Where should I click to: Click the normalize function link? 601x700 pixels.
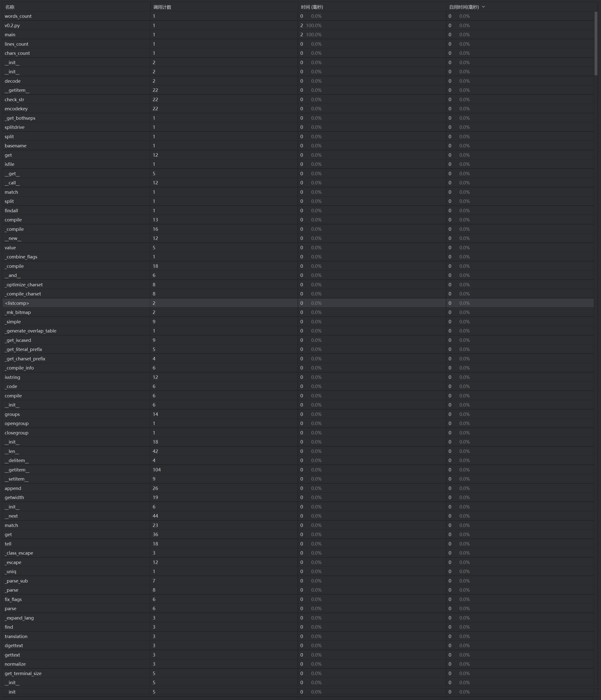pyautogui.click(x=16, y=664)
